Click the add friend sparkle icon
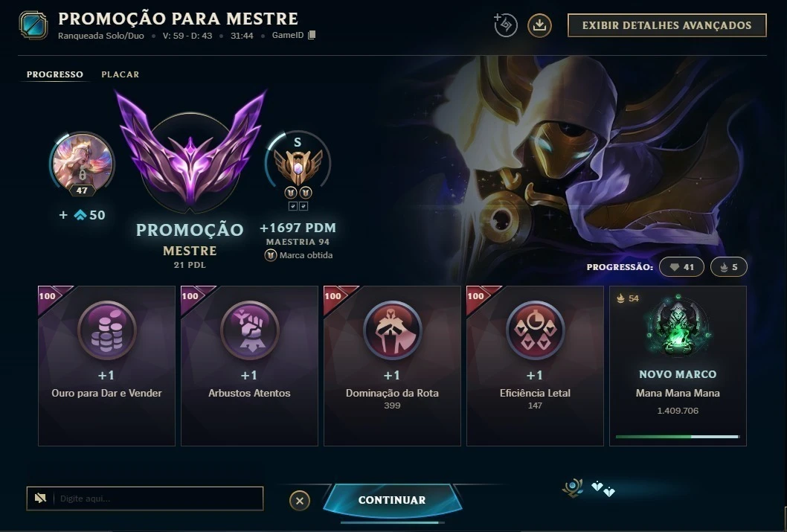 (x=505, y=25)
